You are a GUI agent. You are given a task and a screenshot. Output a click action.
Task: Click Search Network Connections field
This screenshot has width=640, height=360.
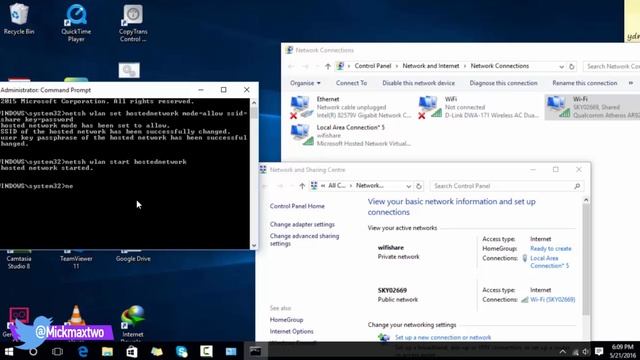click(611, 66)
